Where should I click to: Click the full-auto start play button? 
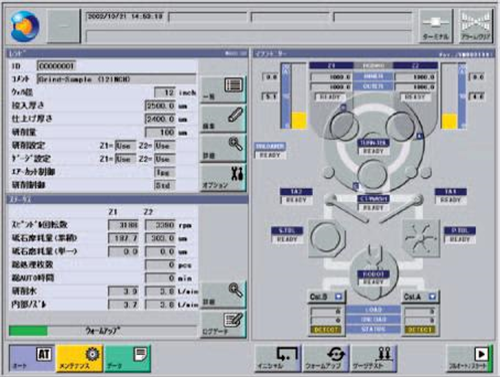(x=469, y=359)
